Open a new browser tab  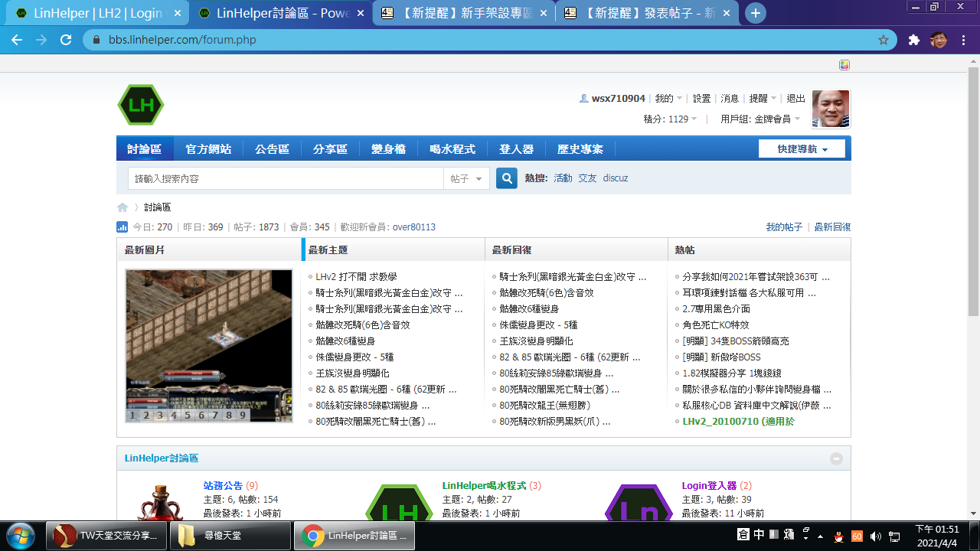pyautogui.click(x=756, y=13)
